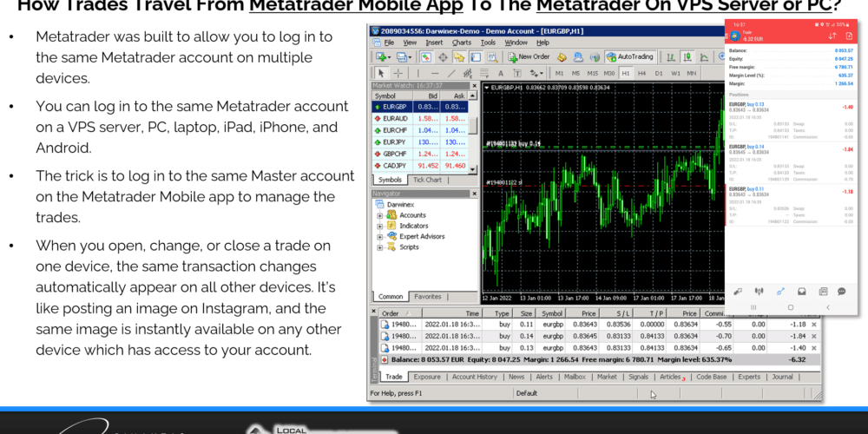Image resolution: width=868 pixels, height=434 pixels.
Task: Select the vertical line drawing tool
Action: (x=418, y=73)
